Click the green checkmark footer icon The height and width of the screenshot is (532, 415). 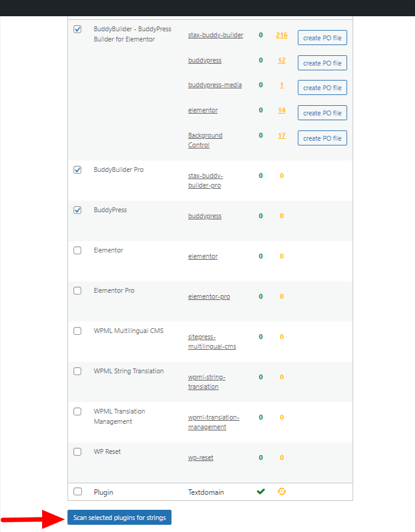[x=260, y=491]
